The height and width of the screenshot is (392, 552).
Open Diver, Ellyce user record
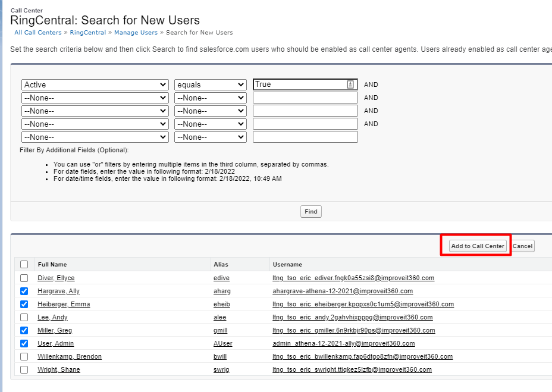click(x=56, y=278)
